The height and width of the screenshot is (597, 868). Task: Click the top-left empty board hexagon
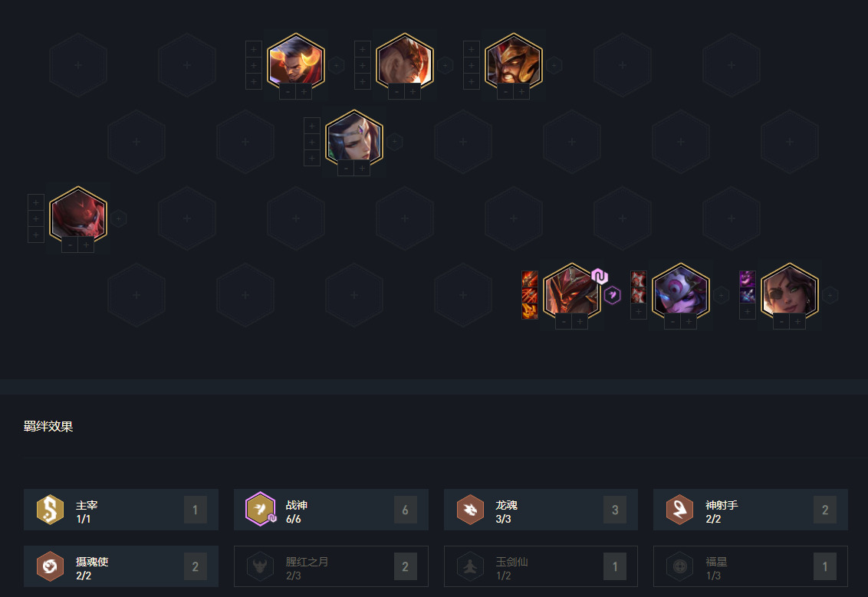coord(78,65)
